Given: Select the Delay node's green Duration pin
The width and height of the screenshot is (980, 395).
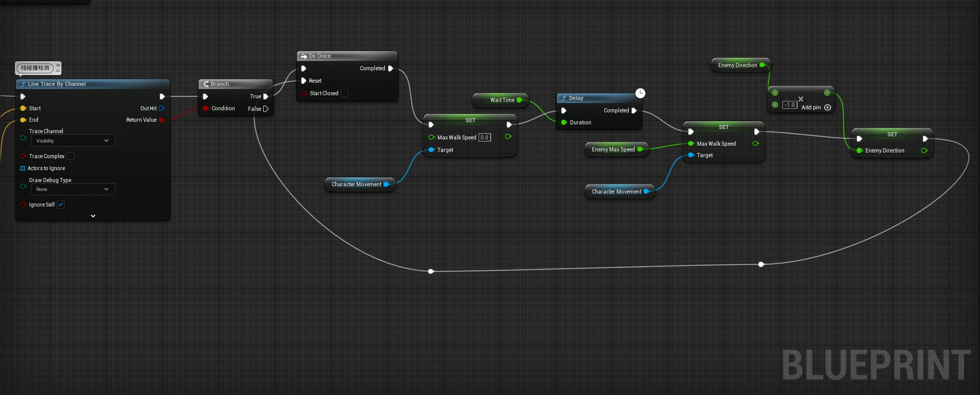Looking at the screenshot, I should (564, 122).
